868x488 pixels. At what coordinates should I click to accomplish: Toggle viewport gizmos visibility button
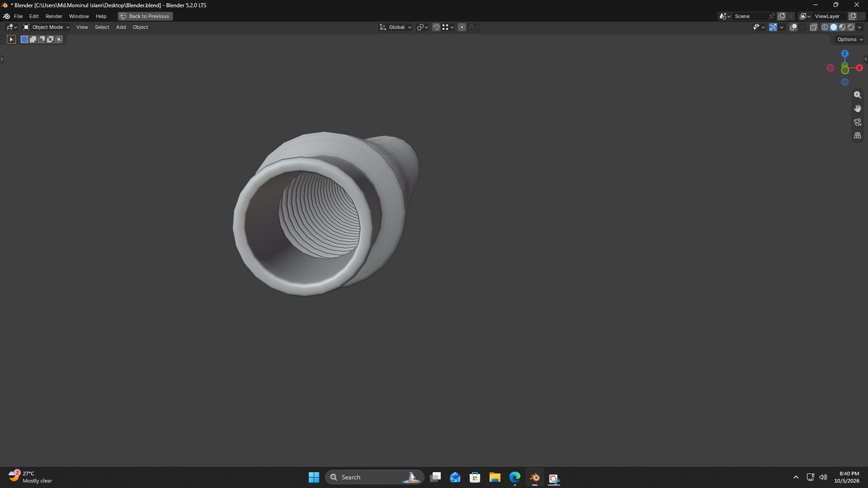(x=773, y=27)
